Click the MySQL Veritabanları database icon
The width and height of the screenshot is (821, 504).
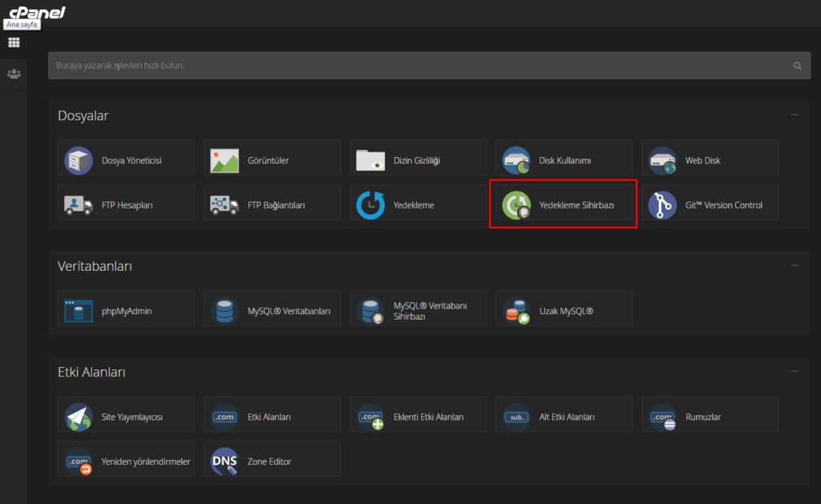(224, 311)
